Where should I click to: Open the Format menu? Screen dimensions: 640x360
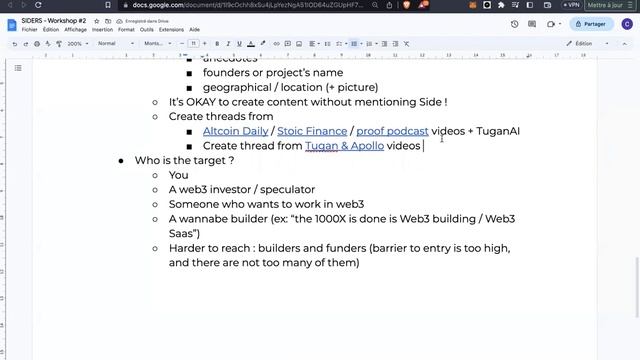126,30
